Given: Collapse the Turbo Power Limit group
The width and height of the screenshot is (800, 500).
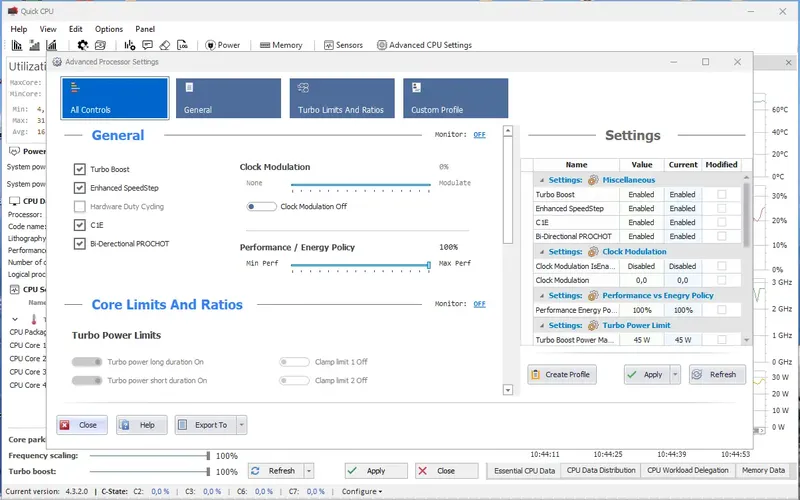Looking at the screenshot, I should [542, 325].
